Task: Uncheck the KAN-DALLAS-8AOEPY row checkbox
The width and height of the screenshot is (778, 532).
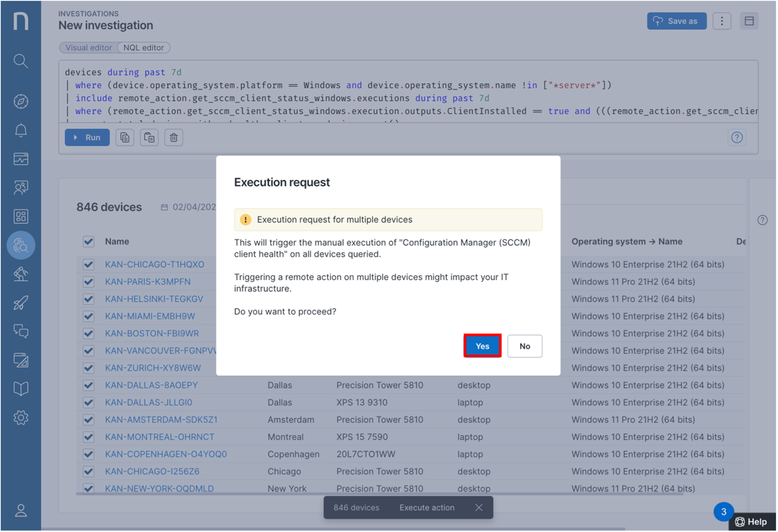Action: (88, 385)
